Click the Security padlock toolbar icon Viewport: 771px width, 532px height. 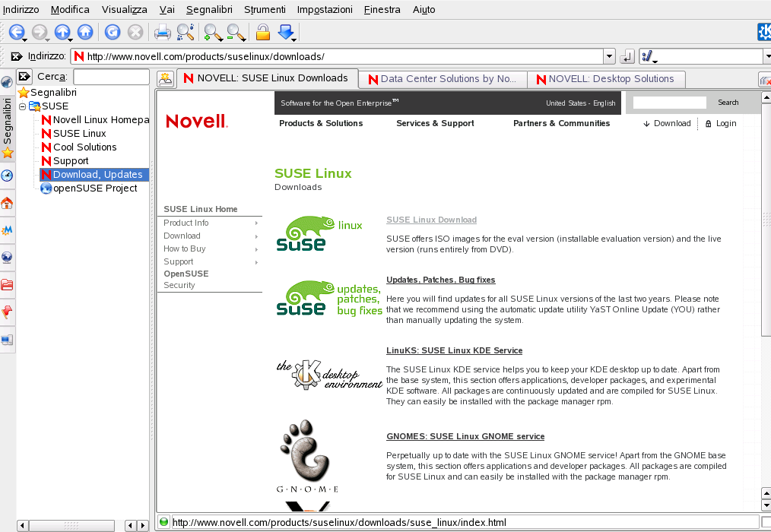pyautogui.click(x=263, y=32)
